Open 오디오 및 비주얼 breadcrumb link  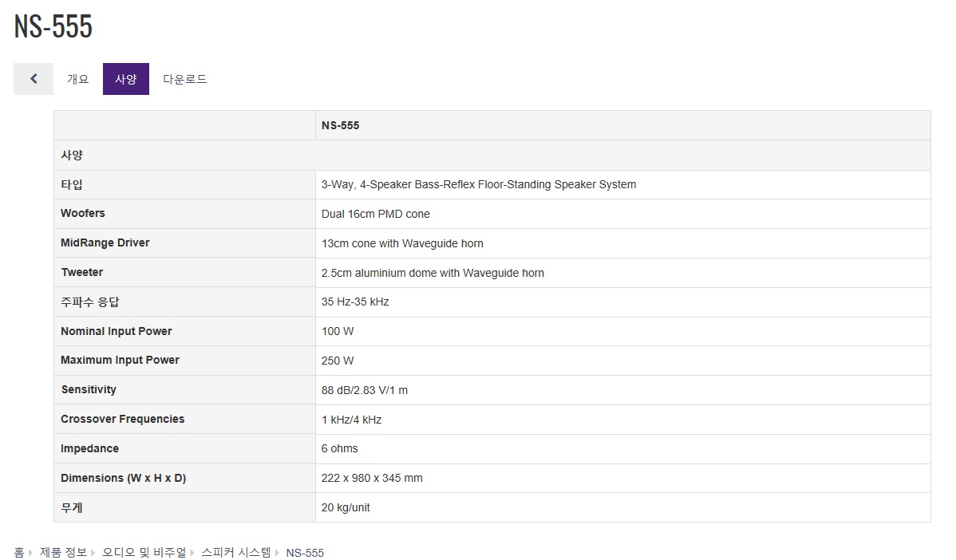(x=144, y=552)
